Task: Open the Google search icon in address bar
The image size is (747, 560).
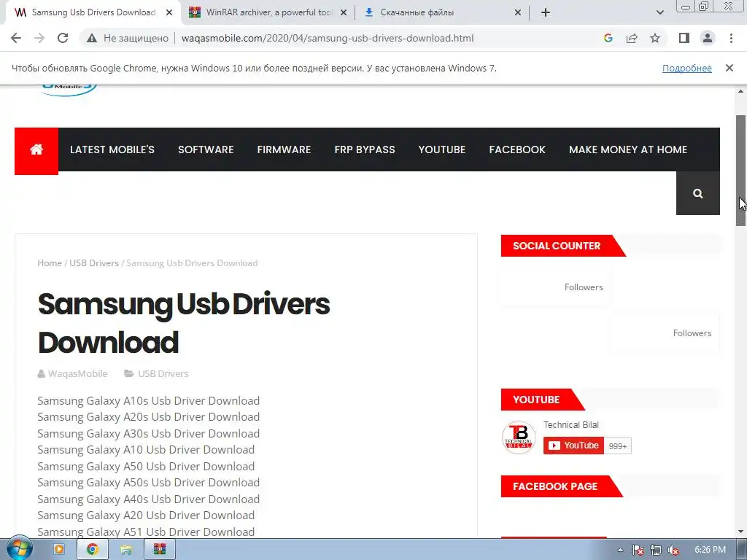Action: coord(608,38)
